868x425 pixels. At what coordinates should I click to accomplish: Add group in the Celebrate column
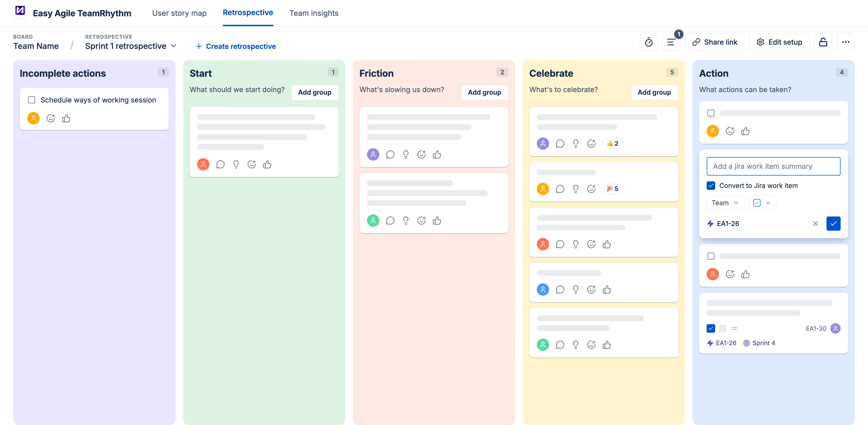tap(654, 92)
